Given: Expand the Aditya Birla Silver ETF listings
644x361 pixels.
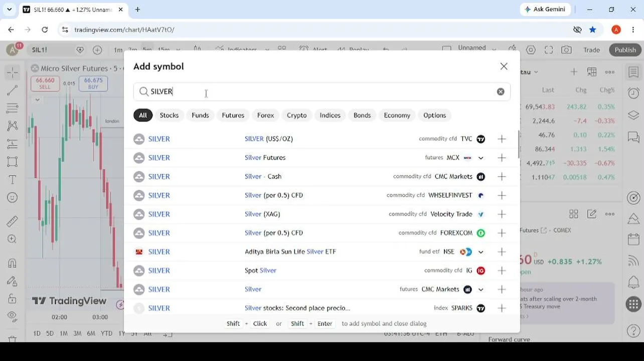Looking at the screenshot, I should [480, 252].
